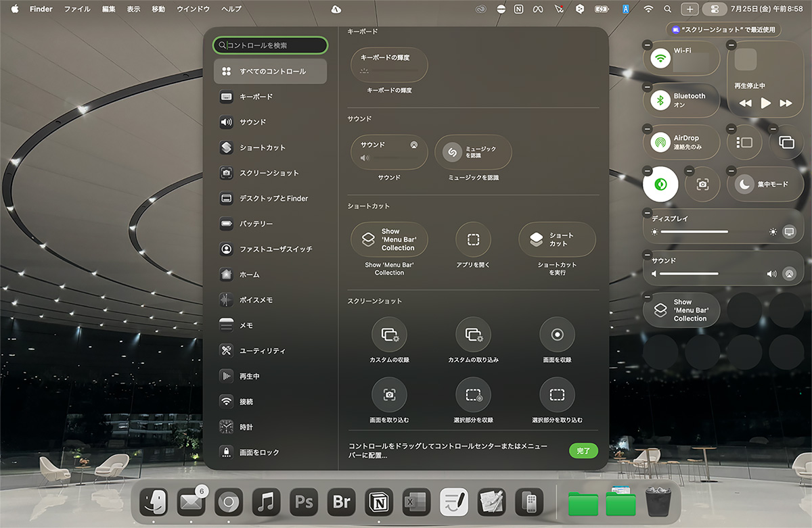Click the green 完了 button
The image size is (812, 528).
tap(583, 451)
